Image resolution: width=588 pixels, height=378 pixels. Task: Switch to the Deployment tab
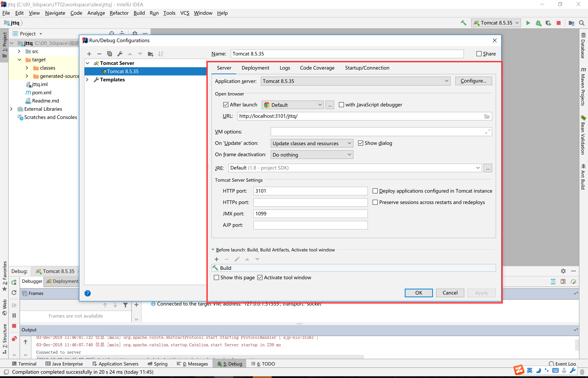[255, 68]
